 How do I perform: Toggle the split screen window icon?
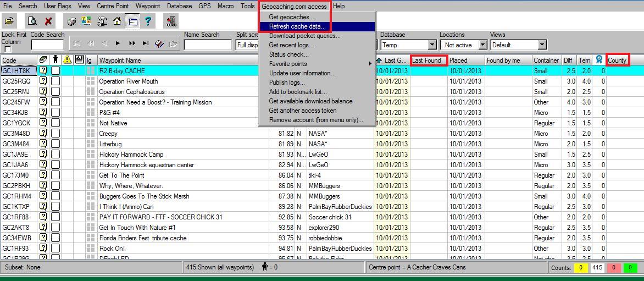(x=132, y=21)
